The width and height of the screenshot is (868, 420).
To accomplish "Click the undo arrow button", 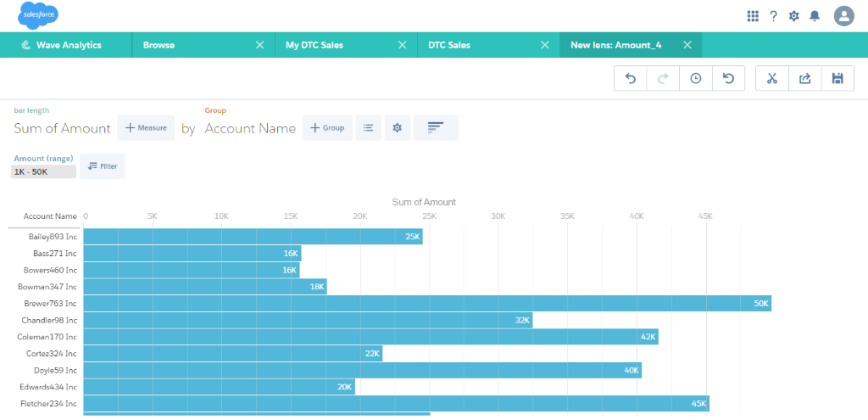I will (631, 79).
